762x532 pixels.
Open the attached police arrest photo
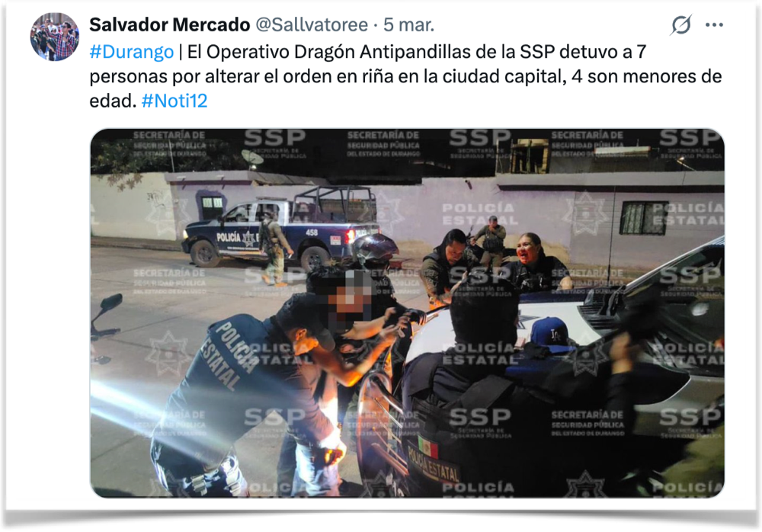(407, 312)
